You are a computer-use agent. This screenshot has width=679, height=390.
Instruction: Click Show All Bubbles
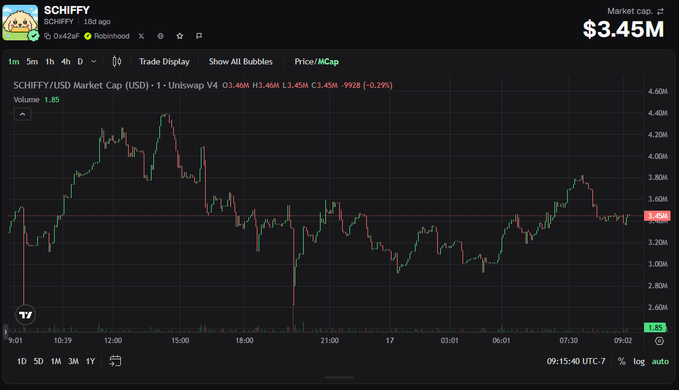point(241,61)
